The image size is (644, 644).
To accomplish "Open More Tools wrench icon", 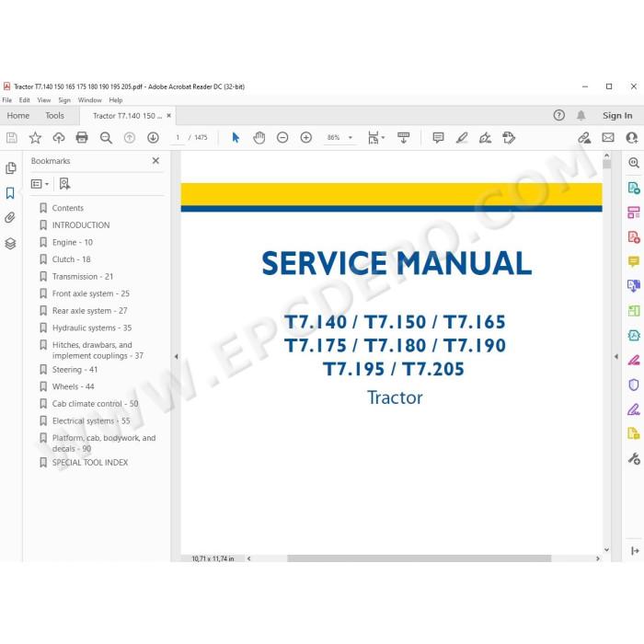I will (634, 458).
